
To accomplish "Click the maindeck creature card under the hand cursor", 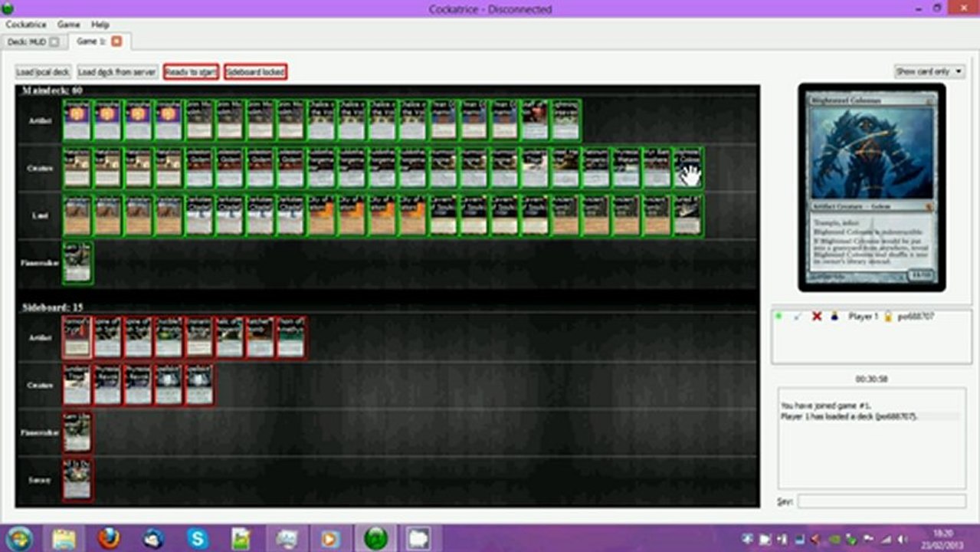I will [688, 168].
